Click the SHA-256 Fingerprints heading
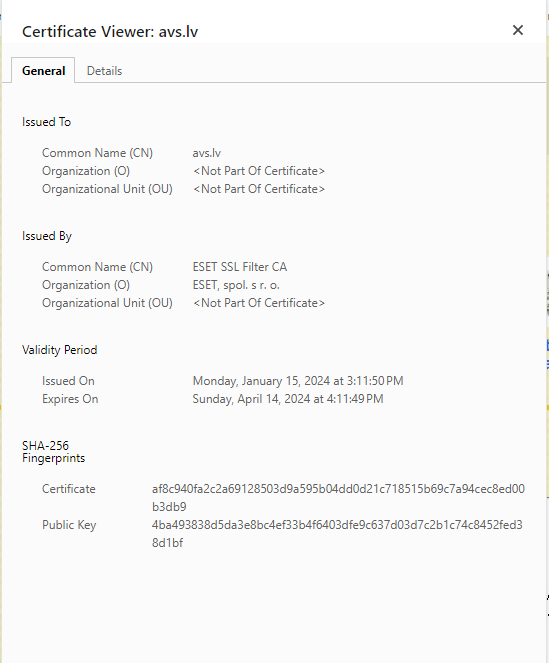Viewport: 549px width, 663px height. pos(53,452)
